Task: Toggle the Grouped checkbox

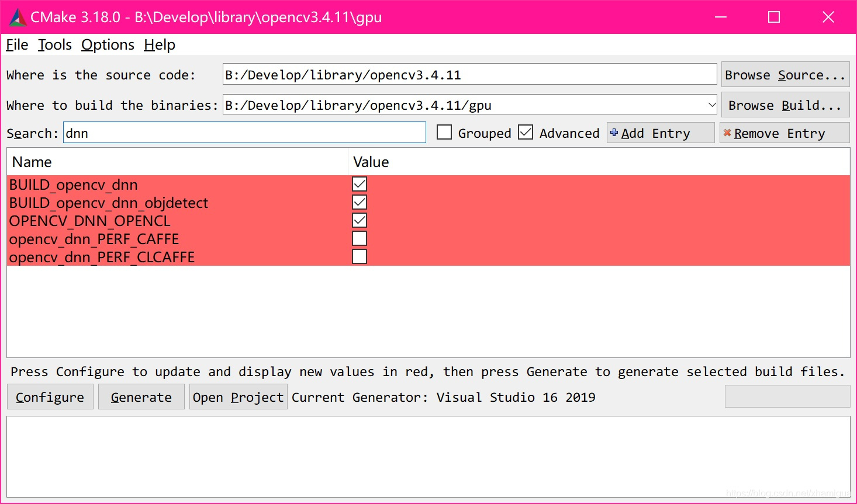Action: 444,133
